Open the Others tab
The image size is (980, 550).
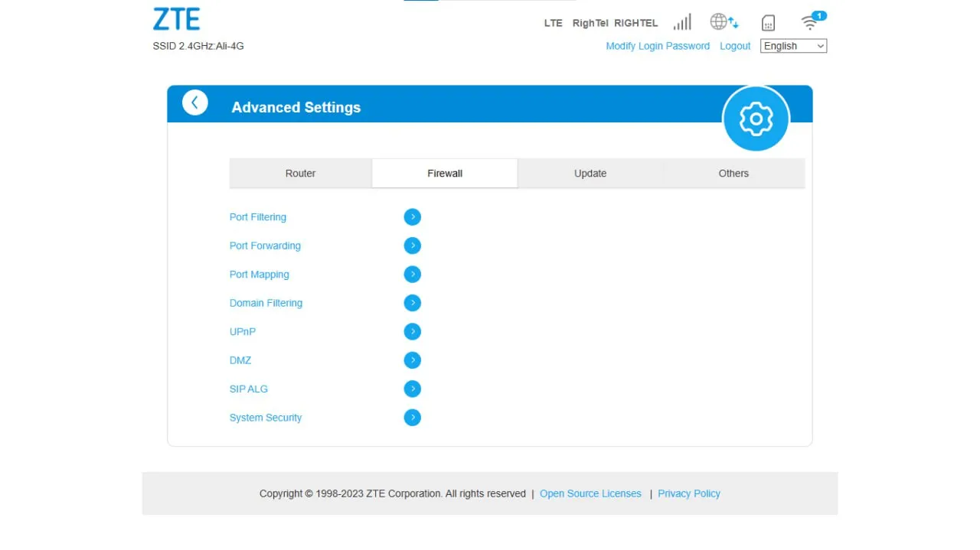click(733, 174)
